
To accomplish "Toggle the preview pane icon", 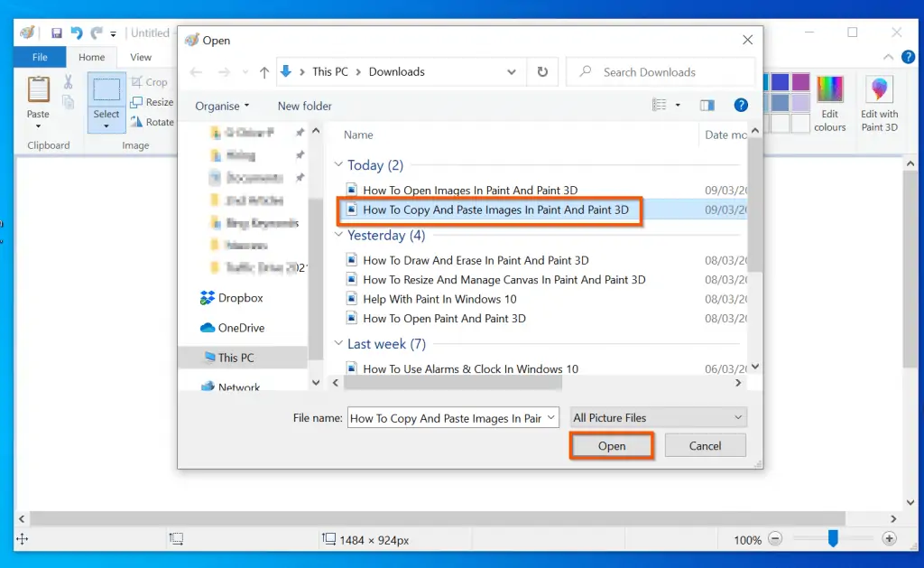I will 707,106.
